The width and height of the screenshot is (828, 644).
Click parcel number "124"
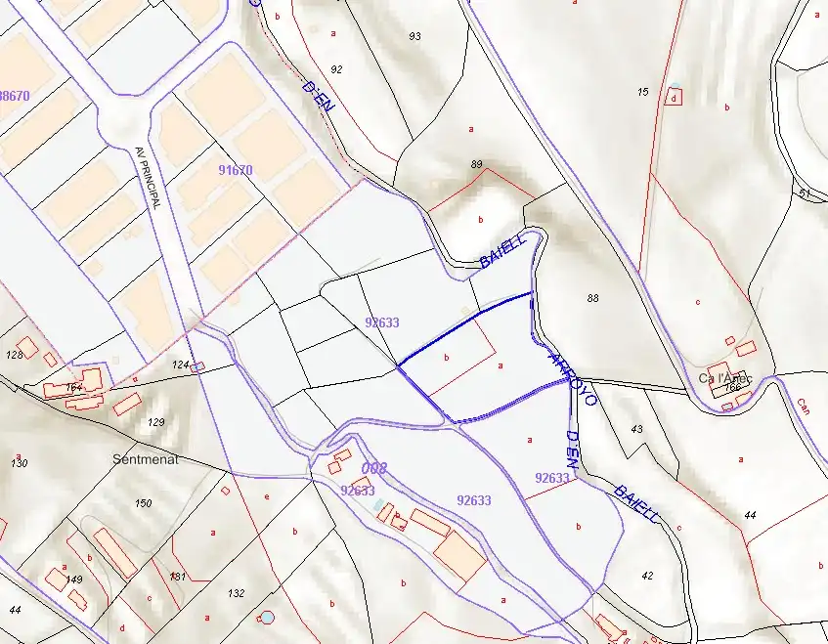coord(181,365)
